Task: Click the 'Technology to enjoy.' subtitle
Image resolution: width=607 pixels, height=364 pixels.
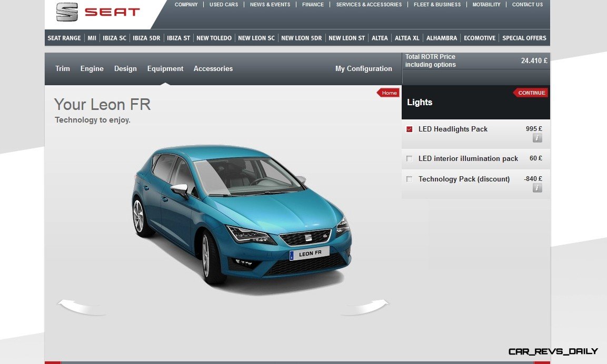Action: [93, 120]
